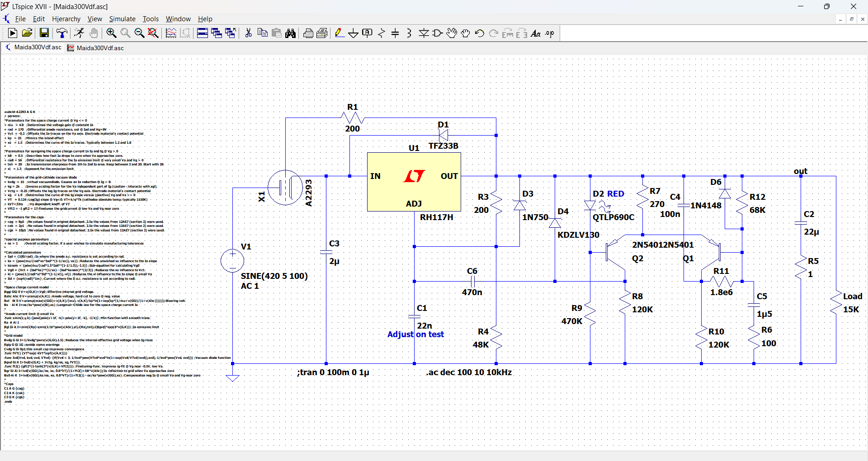Open the Window menu
Viewport: 868px width, 461px height.
178,19
